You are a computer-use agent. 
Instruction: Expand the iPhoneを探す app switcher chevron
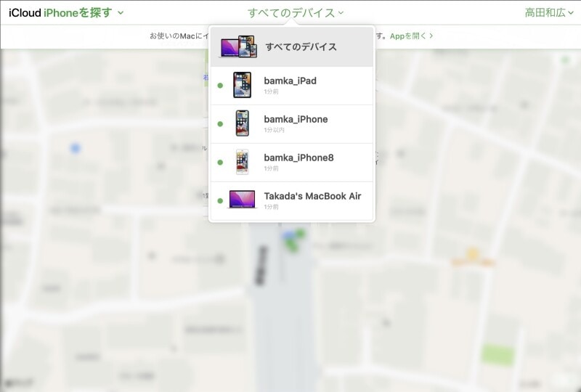click(x=121, y=13)
